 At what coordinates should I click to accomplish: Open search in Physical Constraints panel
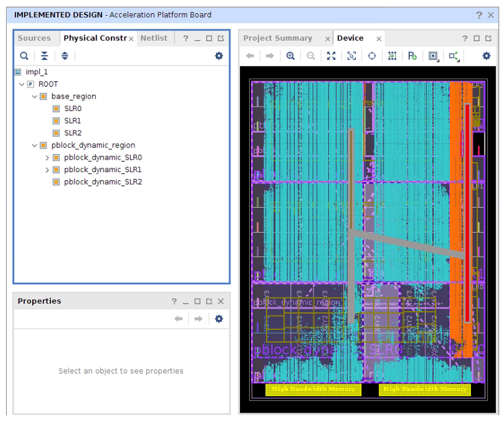tap(24, 56)
